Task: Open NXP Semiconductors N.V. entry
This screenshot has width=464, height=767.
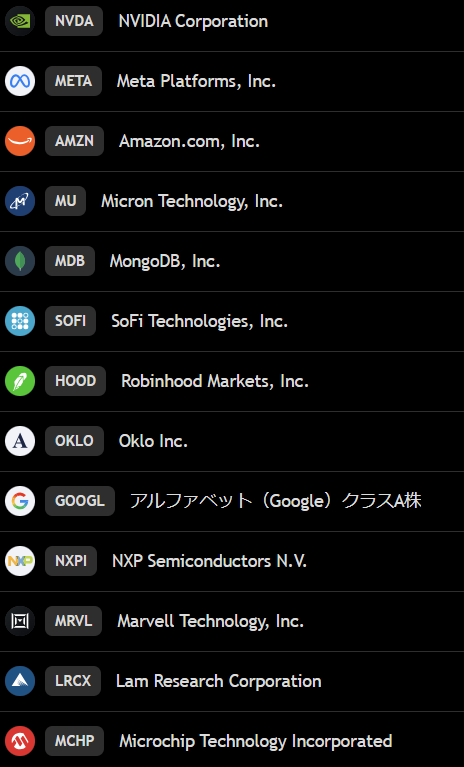Action: tap(209, 561)
